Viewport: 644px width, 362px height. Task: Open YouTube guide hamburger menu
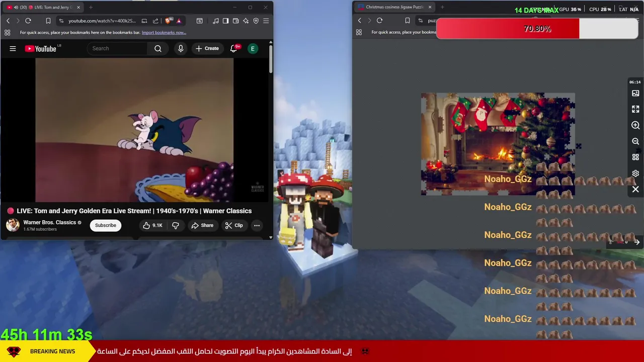pyautogui.click(x=13, y=49)
